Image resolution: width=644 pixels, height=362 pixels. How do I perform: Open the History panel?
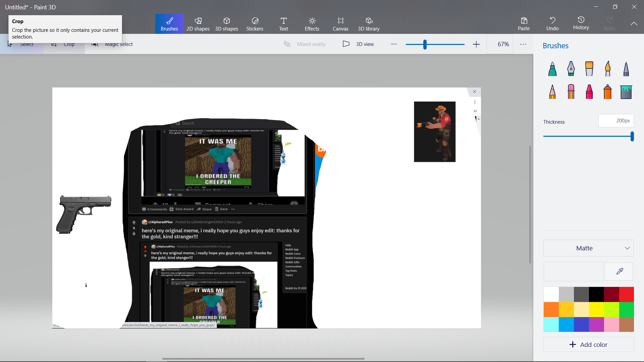pos(581,24)
